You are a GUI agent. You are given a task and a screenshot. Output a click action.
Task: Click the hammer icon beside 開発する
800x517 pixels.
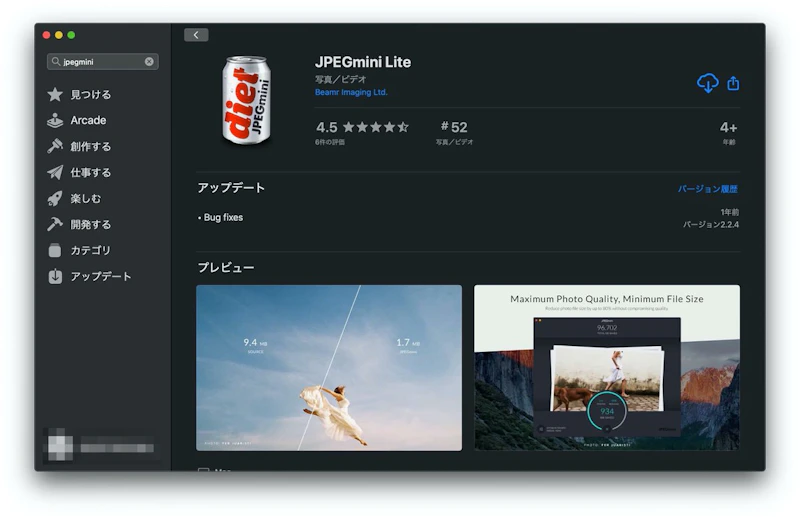click(x=55, y=224)
